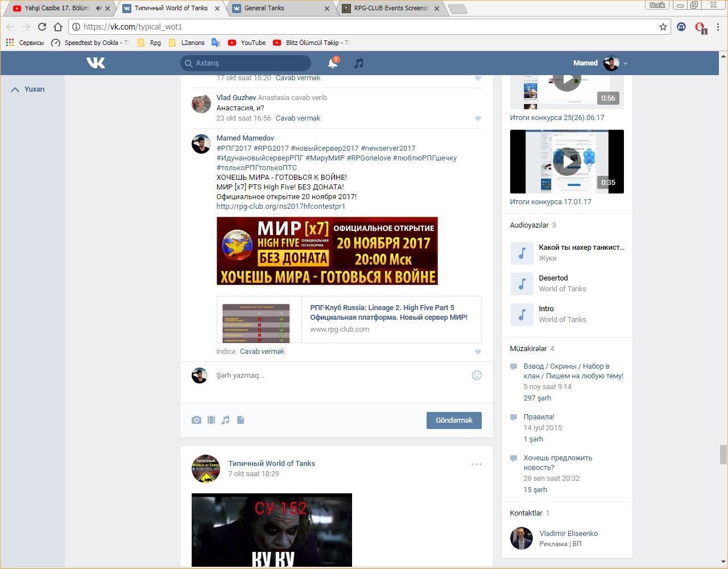Like the 17 okt saat 15:20 comment
The image size is (728, 569).
point(478,79)
